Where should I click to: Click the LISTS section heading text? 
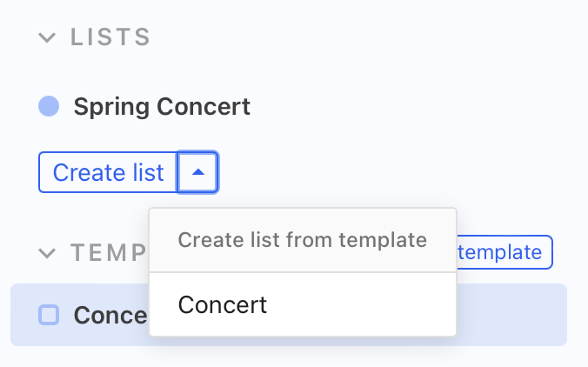click(110, 37)
